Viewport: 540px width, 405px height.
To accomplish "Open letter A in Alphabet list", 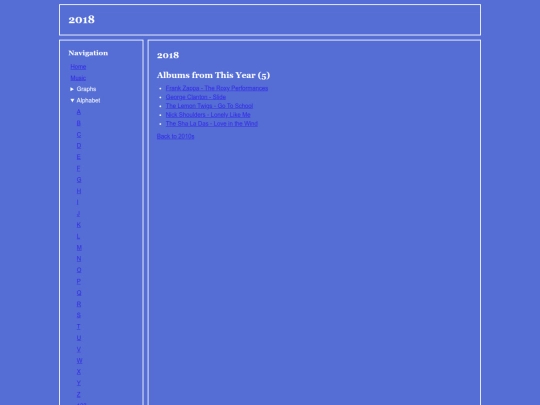I will coord(79,112).
